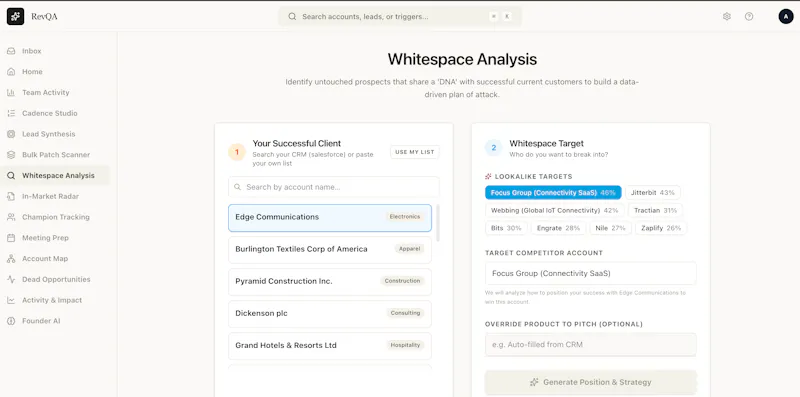
Task: Open Meeting Prep page
Action: tap(55, 238)
